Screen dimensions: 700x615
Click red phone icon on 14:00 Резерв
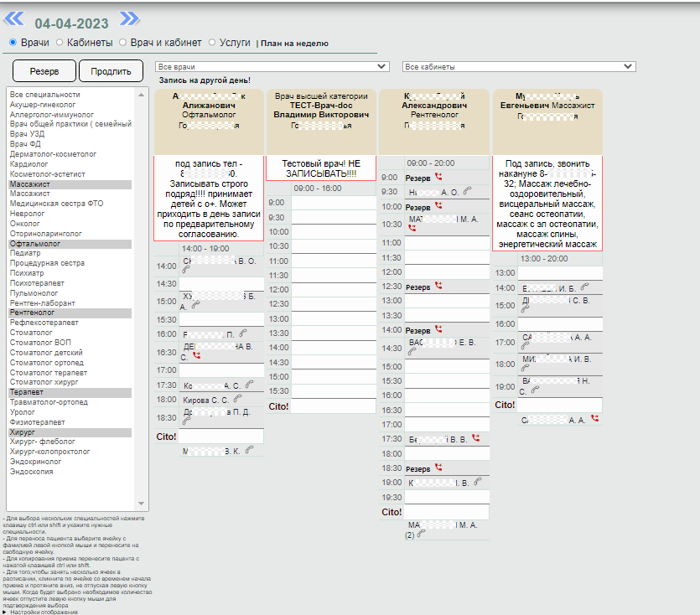(x=438, y=330)
